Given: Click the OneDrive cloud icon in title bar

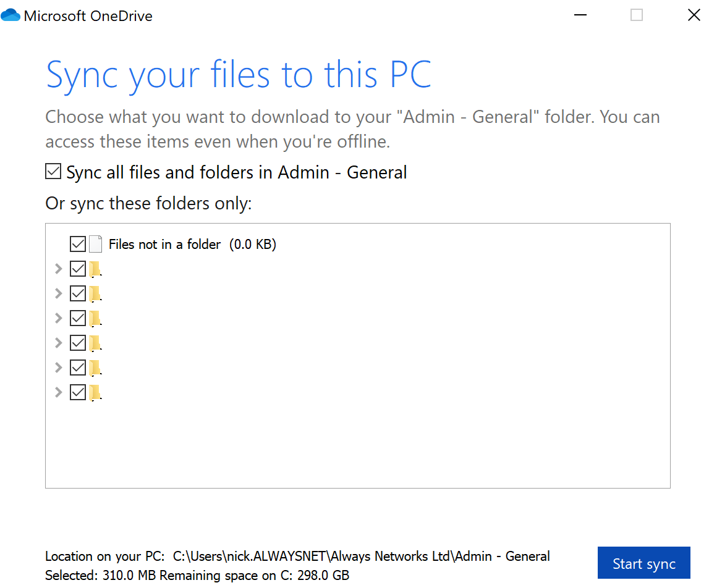Looking at the screenshot, I should point(11,15).
